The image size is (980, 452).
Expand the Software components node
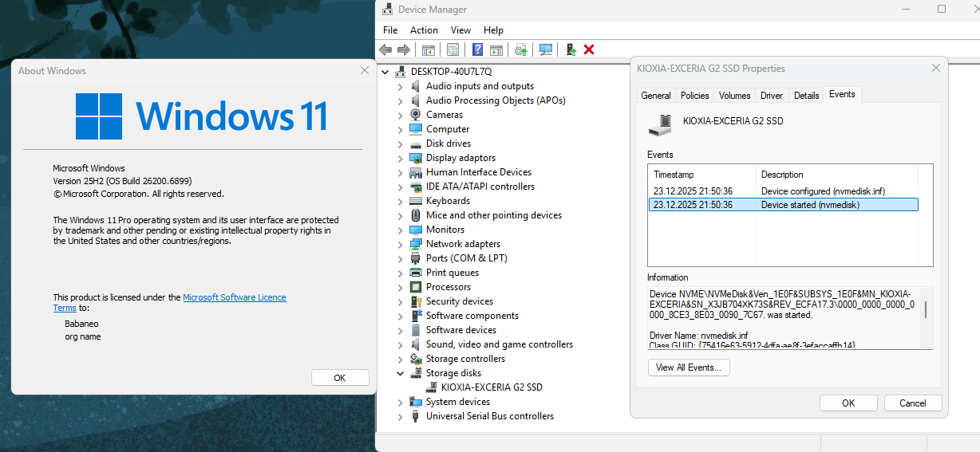click(401, 316)
